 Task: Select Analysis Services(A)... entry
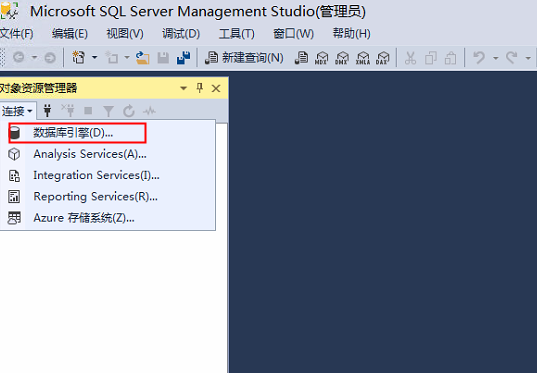(x=108, y=154)
